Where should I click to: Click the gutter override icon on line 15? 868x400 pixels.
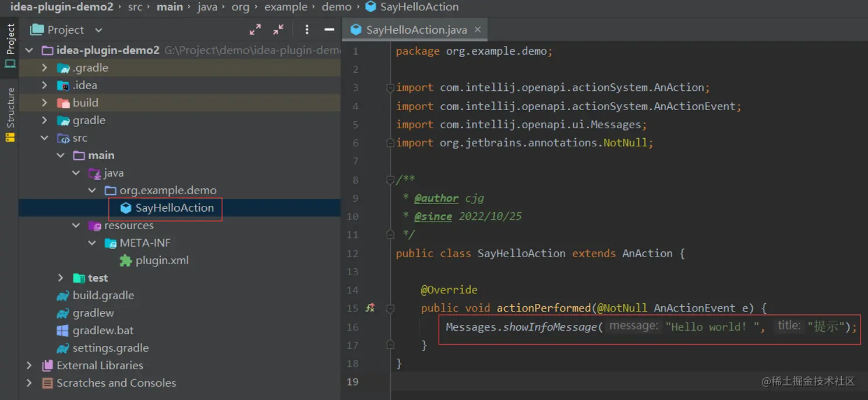coord(370,307)
